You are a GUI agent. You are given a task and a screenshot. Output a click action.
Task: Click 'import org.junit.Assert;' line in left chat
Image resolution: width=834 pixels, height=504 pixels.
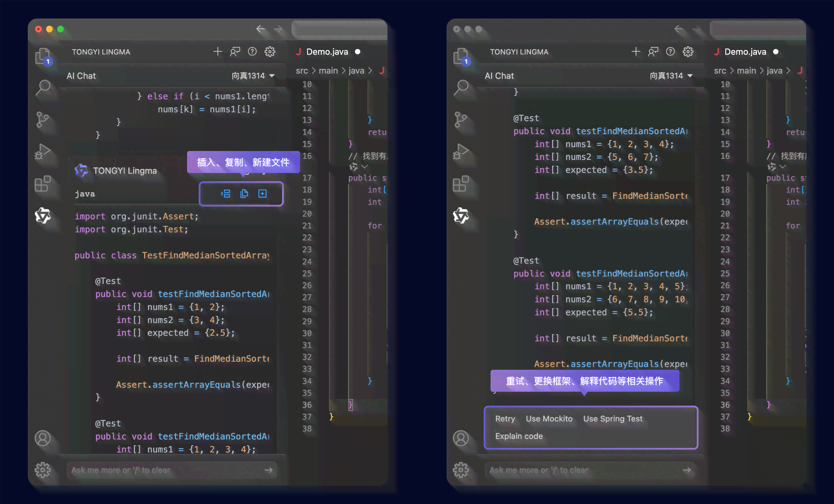[x=136, y=216]
